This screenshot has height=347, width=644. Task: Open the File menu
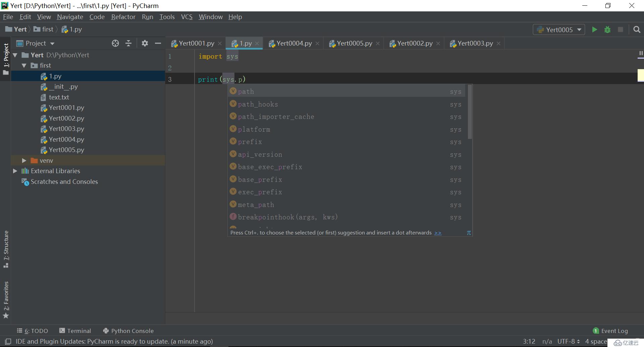click(x=8, y=17)
